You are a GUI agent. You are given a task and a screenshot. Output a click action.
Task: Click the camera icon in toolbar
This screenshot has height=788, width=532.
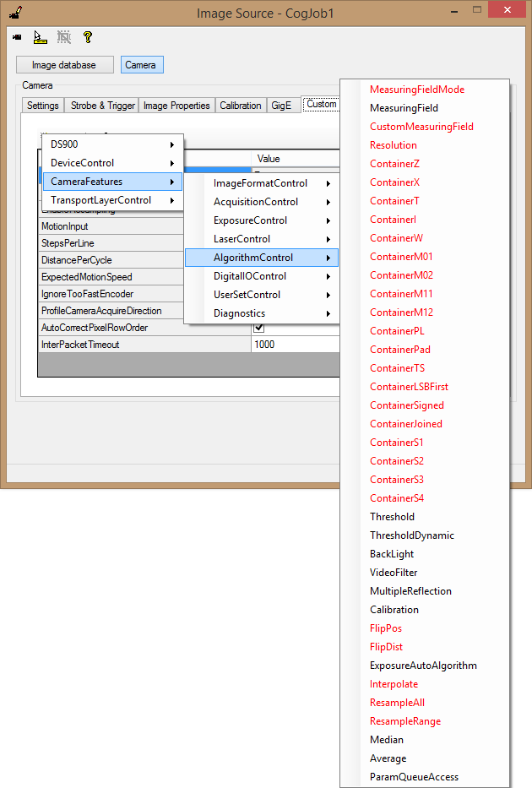(17, 37)
